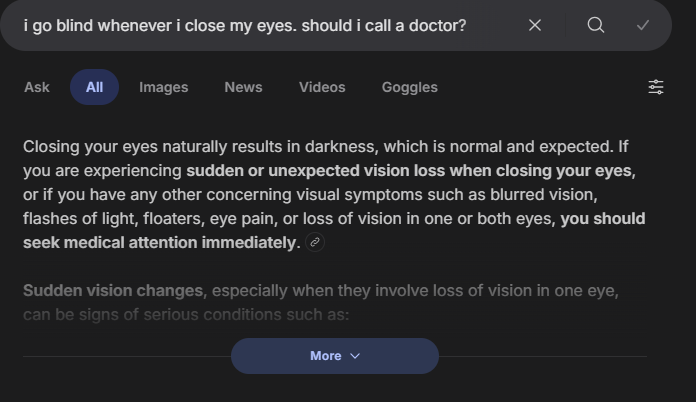
Task: Open the Goggles tab
Action: 409,87
